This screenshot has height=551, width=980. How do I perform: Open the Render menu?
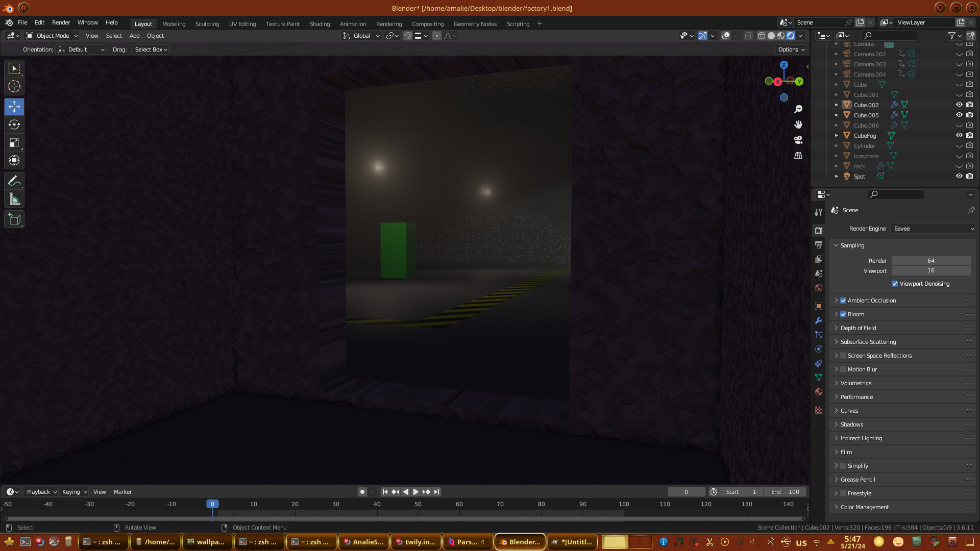tap(61, 22)
